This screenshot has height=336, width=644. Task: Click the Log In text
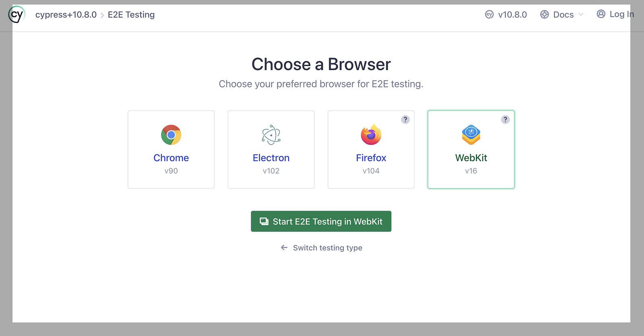[x=621, y=14]
